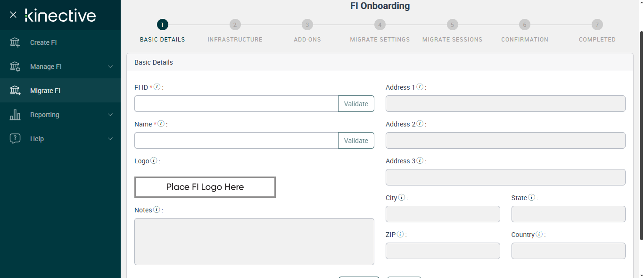Click the info icon beside Notes
644x278 pixels.
pyautogui.click(x=157, y=210)
